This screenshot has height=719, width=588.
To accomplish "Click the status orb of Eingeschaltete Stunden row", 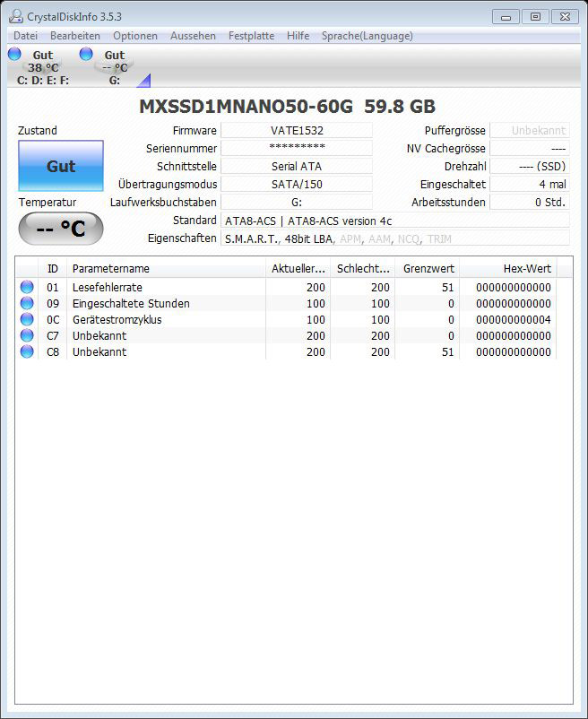I will click(x=27, y=303).
